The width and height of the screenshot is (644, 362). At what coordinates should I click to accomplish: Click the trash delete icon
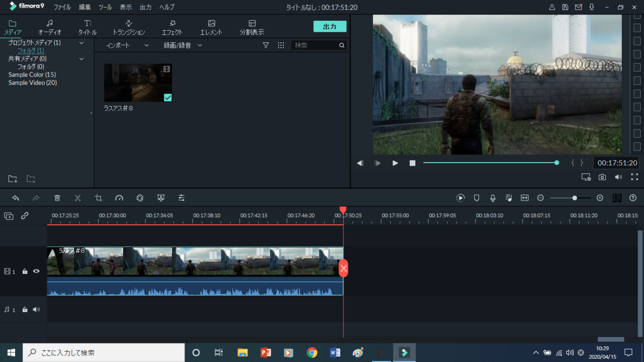(x=57, y=198)
